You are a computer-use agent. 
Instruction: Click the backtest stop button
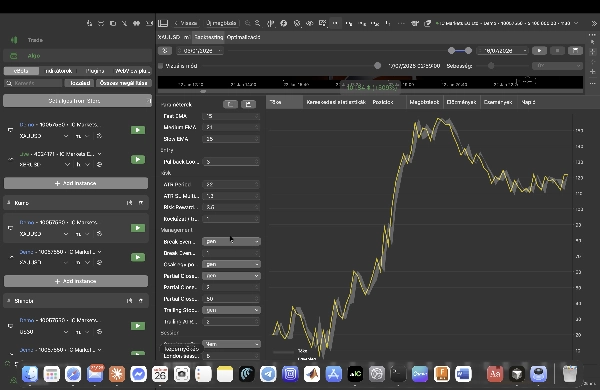[557, 51]
